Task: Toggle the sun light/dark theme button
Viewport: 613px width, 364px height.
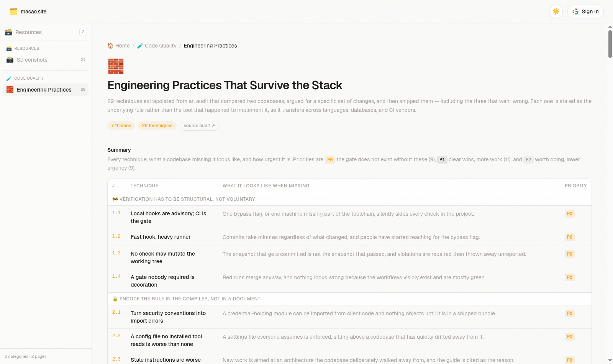Action: [556, 11]
